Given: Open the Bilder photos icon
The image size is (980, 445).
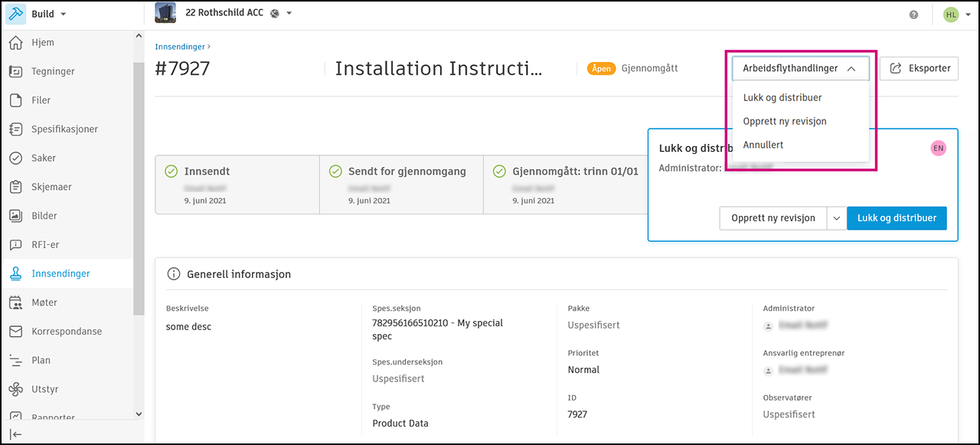Looking at the screenshot, I should click(15, 216).
